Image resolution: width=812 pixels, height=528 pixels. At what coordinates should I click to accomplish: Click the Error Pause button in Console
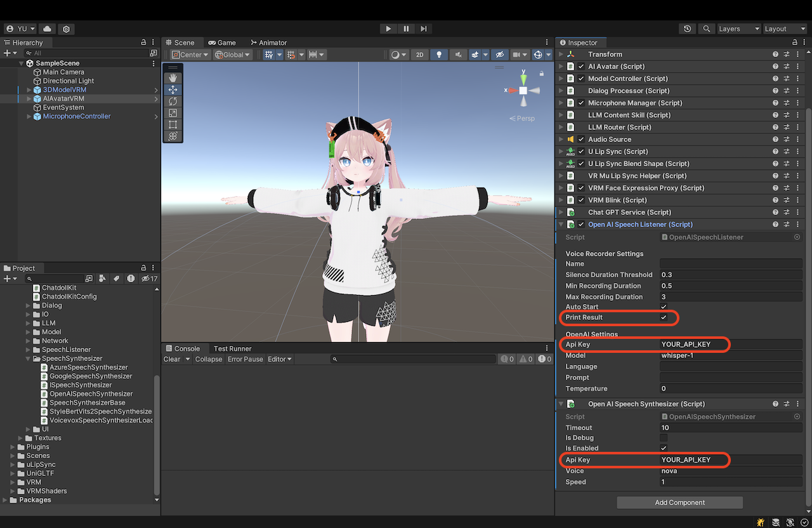coord(245,359)
